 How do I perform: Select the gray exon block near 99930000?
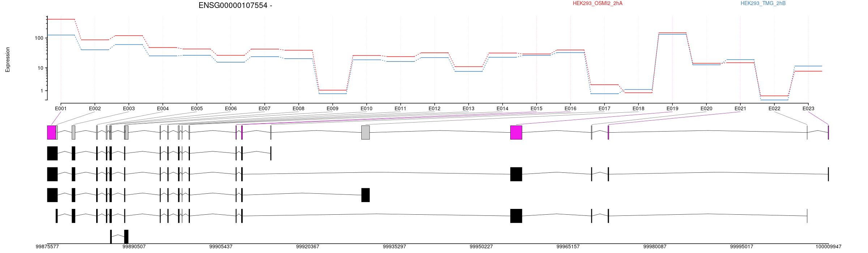click(366, 132)
